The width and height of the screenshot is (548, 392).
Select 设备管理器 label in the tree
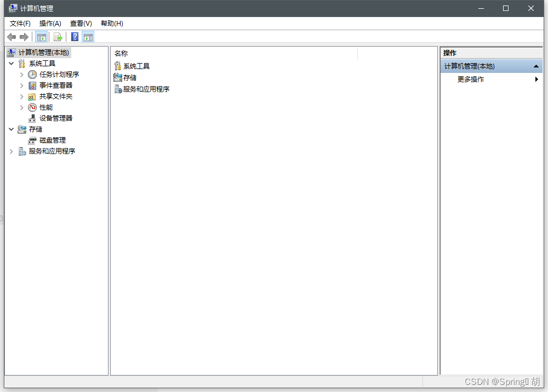click(x=56, y=118)
